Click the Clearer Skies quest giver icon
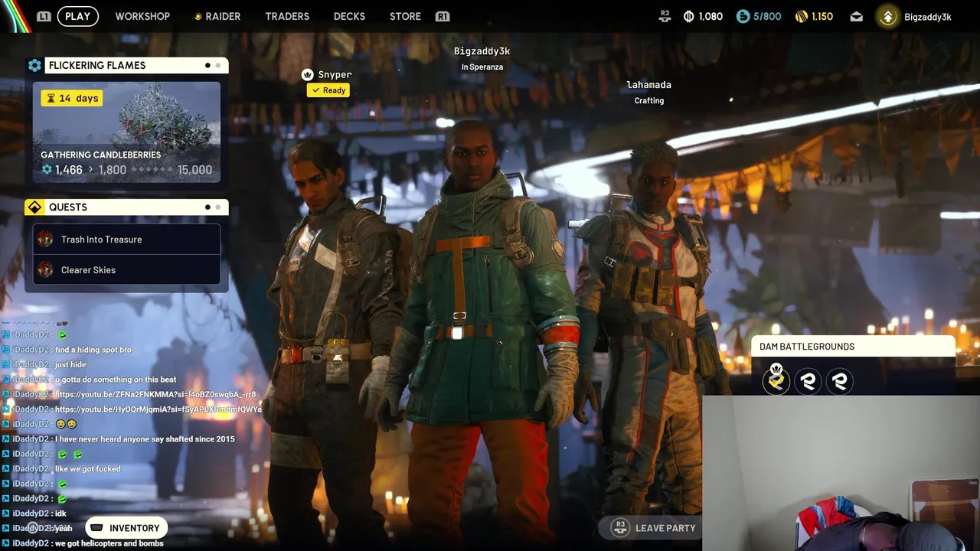The height and width of the screenshot is (551, 980). click(45, 270)
